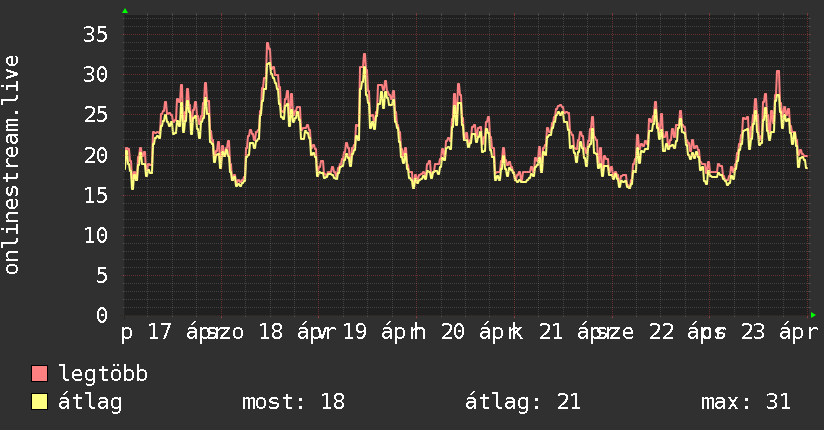Click the y-axis label 10
The width and height of the screenshot is (824, 430).
click(x=95, y=235)
